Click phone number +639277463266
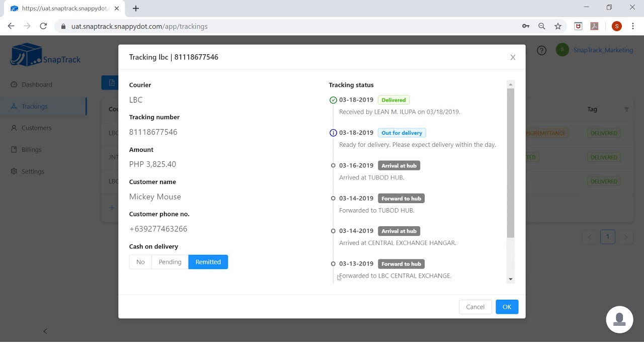644x362 pixels. point(158,229)
